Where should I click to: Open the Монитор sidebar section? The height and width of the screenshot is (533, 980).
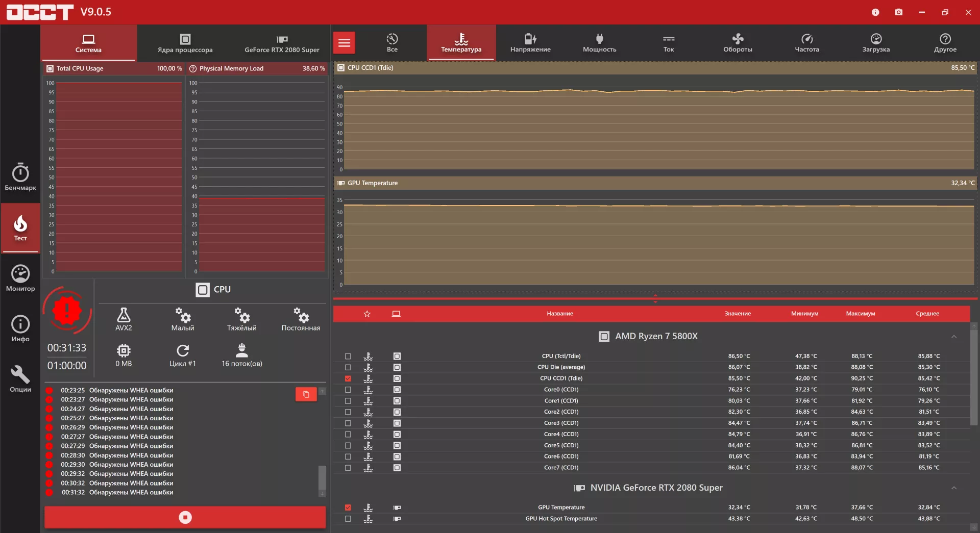[x=20, y=278]
